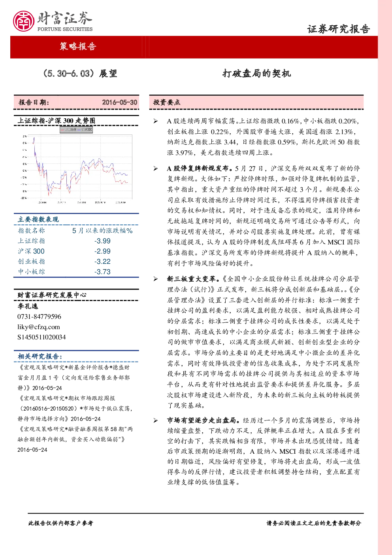Select the 创业板指 row label
This screenshot has width=392, height=555.
(32, 261)
